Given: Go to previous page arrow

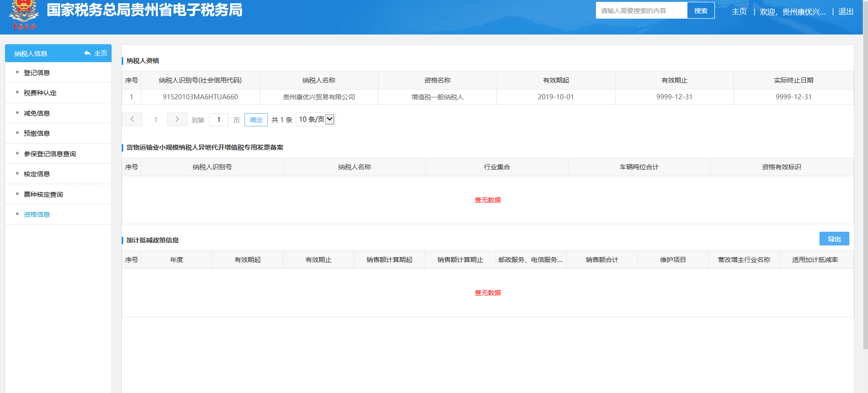Looking at the screenshot, I should click(132, 119).
